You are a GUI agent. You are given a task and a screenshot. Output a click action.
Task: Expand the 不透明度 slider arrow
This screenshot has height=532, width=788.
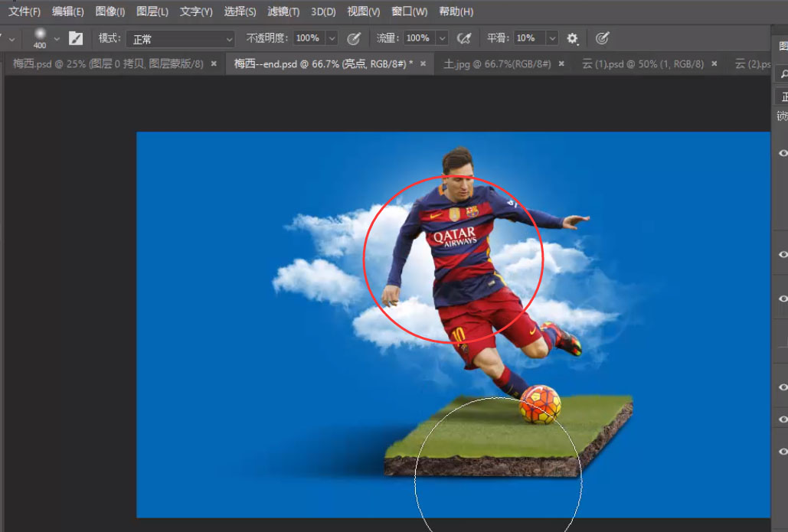coord(332,38)
